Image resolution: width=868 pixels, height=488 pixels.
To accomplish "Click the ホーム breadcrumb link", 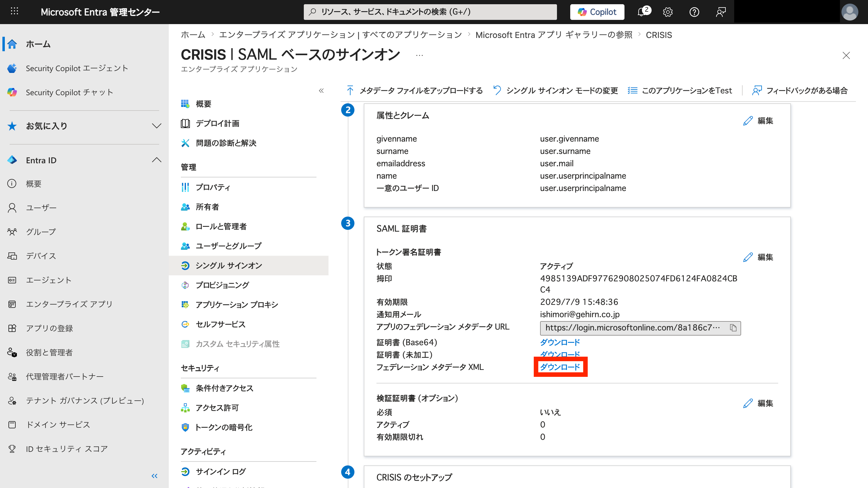I will tap(193, 35).
